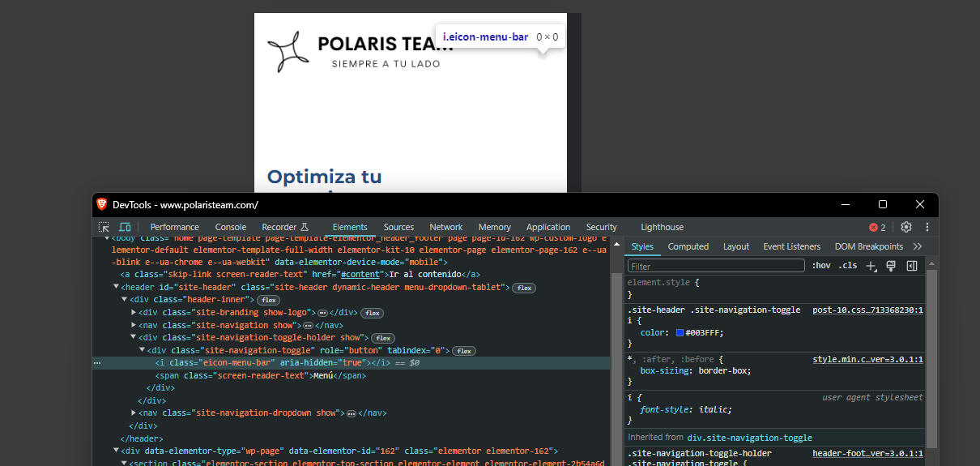Screen dimensions: 980x466
Task: Switch to the Sources tab
Action: click(x=398, y=227)
